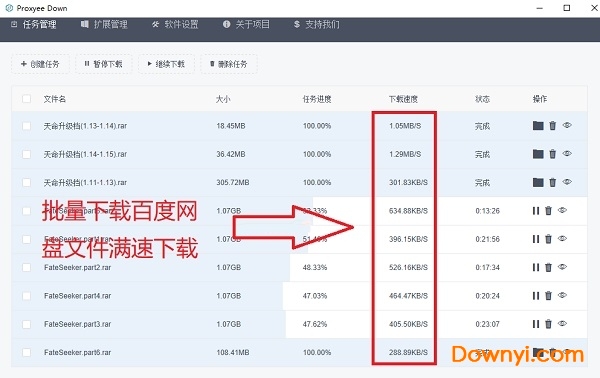View details of the 634.88KB/S task
The height and width of the screenshot is (378, 600).
click(562, 210)
